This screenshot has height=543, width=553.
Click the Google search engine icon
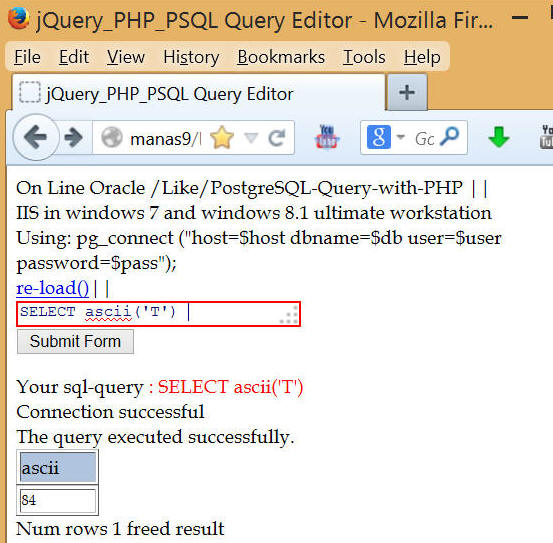click(x=379, y=137)
